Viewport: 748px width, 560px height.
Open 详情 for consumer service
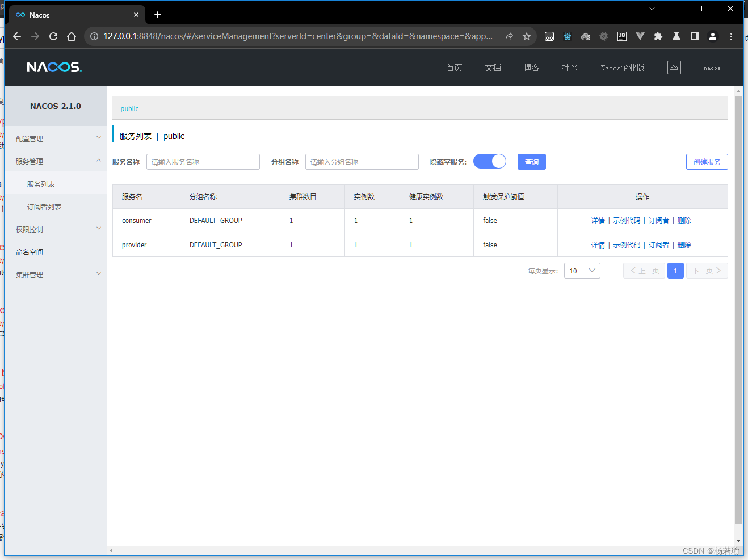pos(598,221)
